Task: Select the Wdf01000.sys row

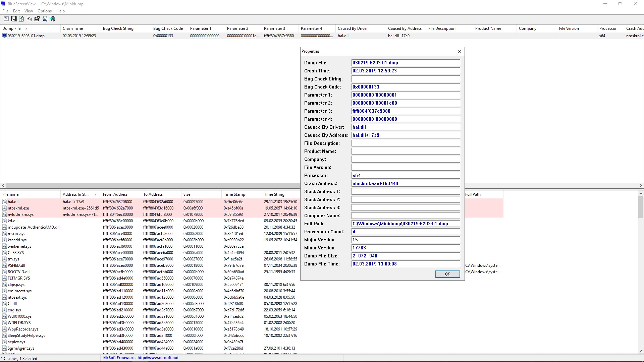Action: tap(252, 316)
